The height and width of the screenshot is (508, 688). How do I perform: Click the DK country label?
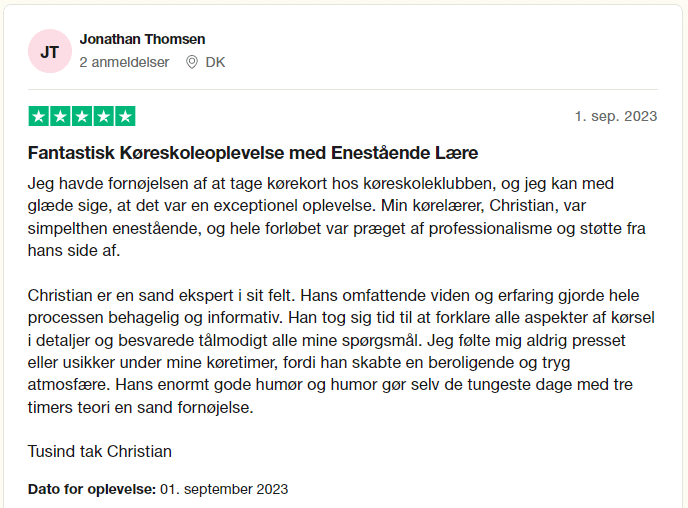click(x=215, y=62)
